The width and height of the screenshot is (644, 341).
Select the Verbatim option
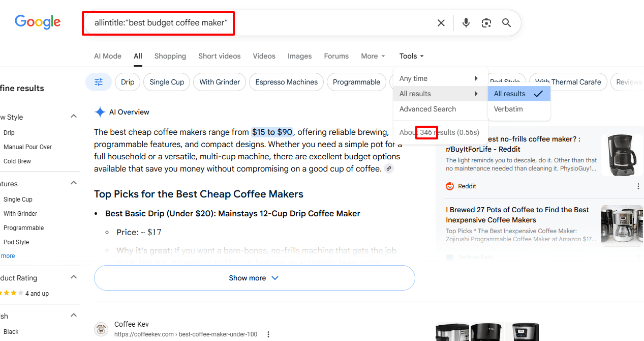pos(519,109)
